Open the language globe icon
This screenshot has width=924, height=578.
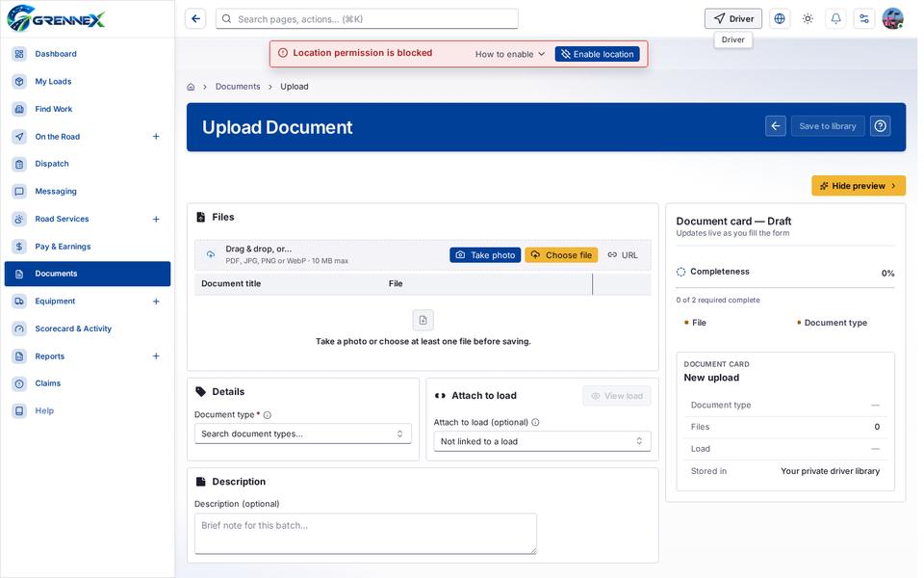780,19
